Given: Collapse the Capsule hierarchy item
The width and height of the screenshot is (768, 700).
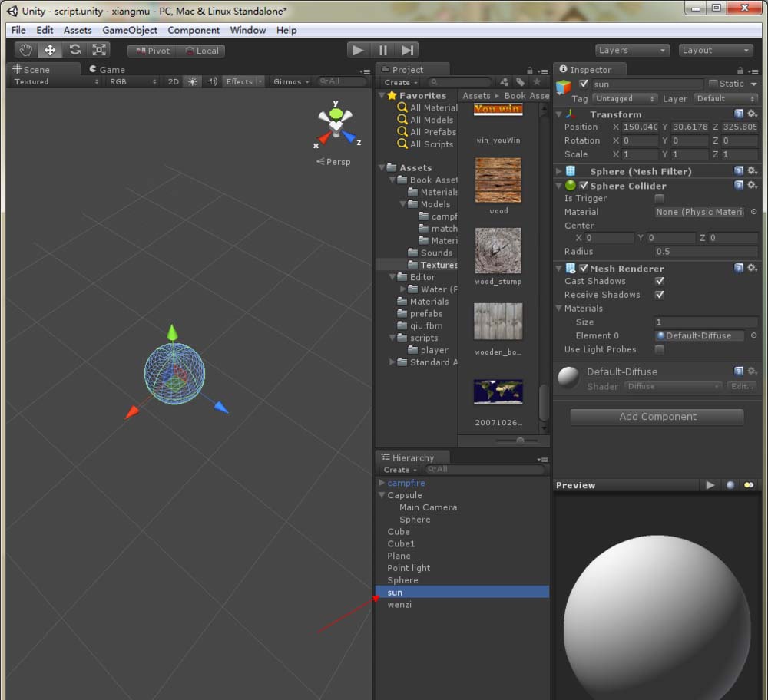Looking at the screenshot, I should 382,495.
